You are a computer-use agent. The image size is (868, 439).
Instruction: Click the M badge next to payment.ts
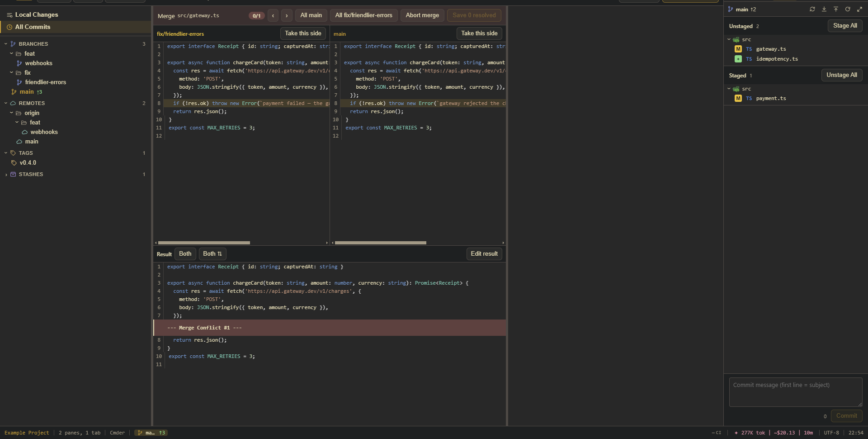coord(738,98)
